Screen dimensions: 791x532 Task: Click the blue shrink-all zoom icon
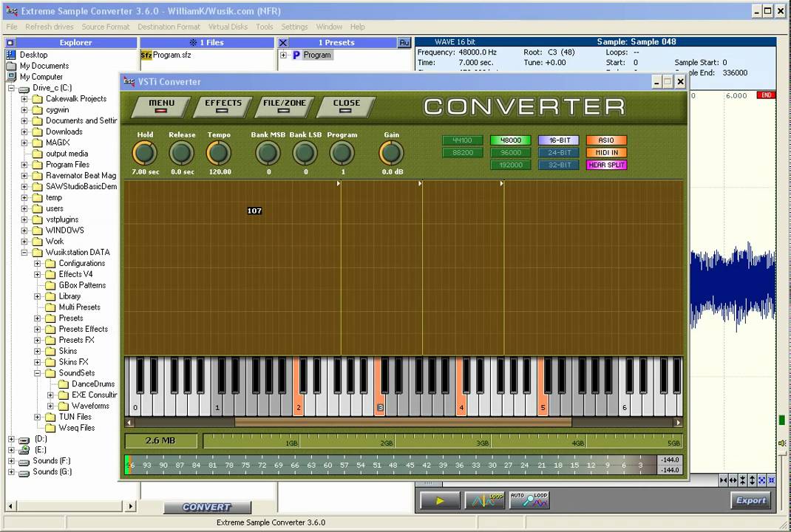pos(771,480)
